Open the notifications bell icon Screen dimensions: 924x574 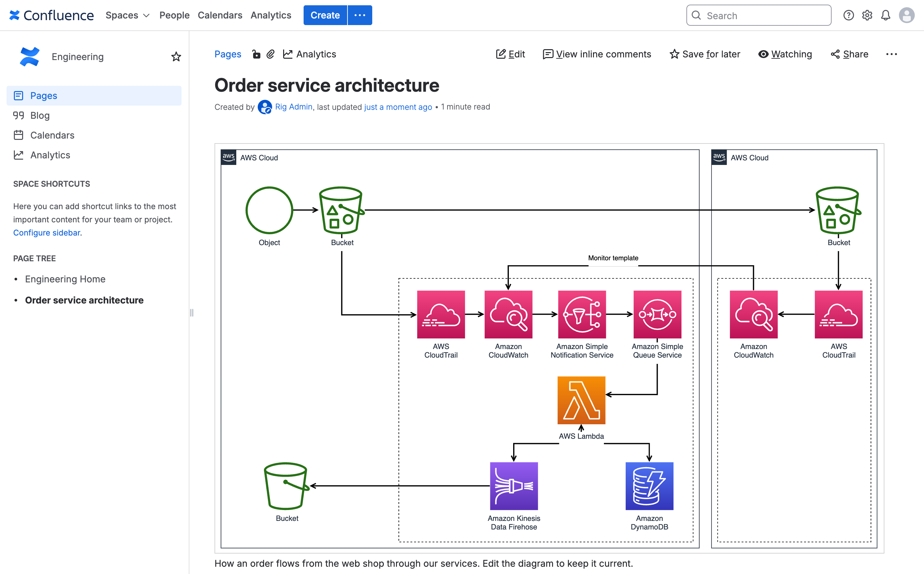coord(886,15)
